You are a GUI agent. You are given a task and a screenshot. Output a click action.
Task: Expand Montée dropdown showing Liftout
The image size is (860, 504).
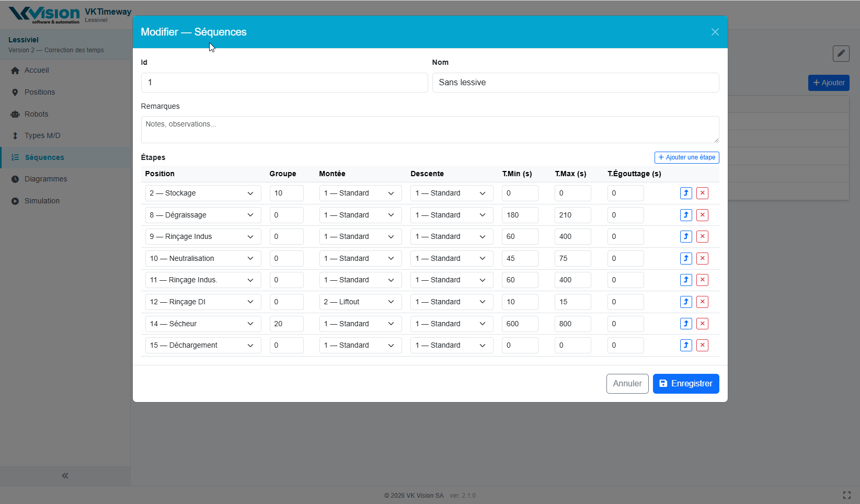(360, 302)
